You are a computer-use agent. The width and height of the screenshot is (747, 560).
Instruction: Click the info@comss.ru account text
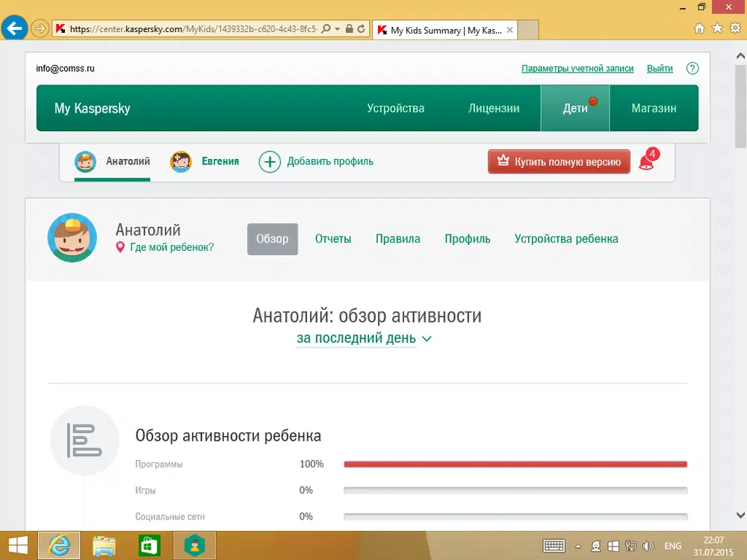click(65, 69)
